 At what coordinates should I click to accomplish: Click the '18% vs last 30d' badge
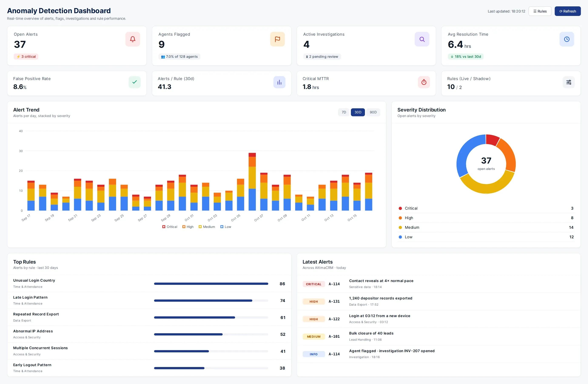pyautogui.click(x=466, y=56)
